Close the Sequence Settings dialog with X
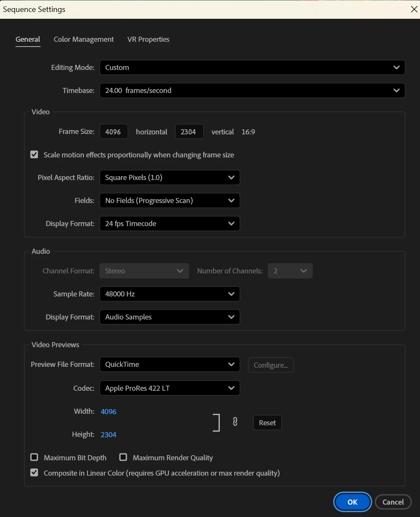420x517 pixels. tap(414, 9)
